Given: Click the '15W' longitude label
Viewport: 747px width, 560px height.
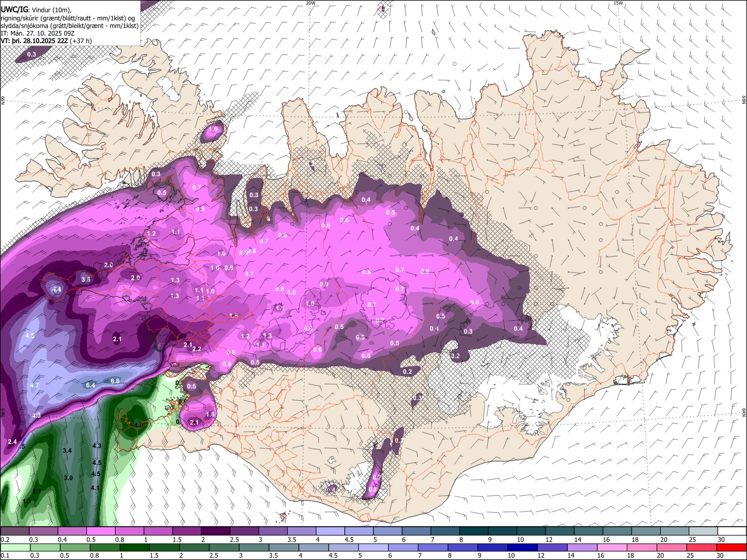Looking at the screenshot, I should point(618,3).
